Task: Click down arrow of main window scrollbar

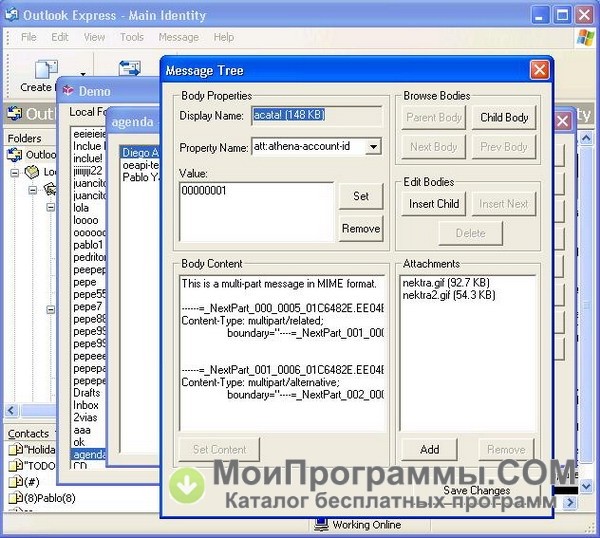Action: [586, 486]
